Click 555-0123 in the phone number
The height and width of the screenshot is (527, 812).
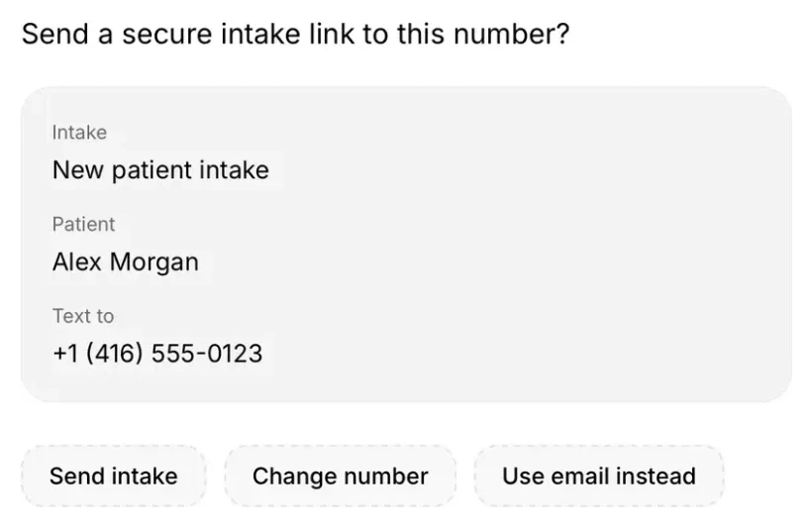click(x=207, y=354)
